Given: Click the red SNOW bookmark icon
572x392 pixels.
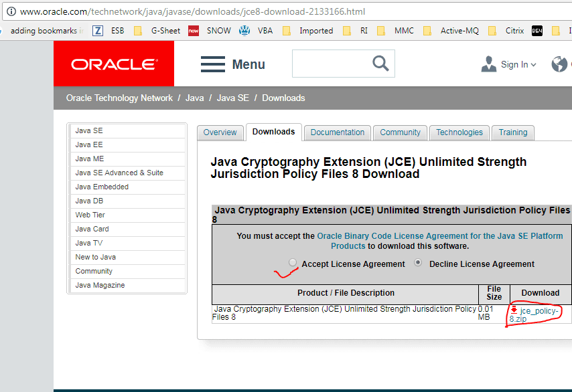Looking at the screenshot, I should pyautogui.click(x=194, y=30).
